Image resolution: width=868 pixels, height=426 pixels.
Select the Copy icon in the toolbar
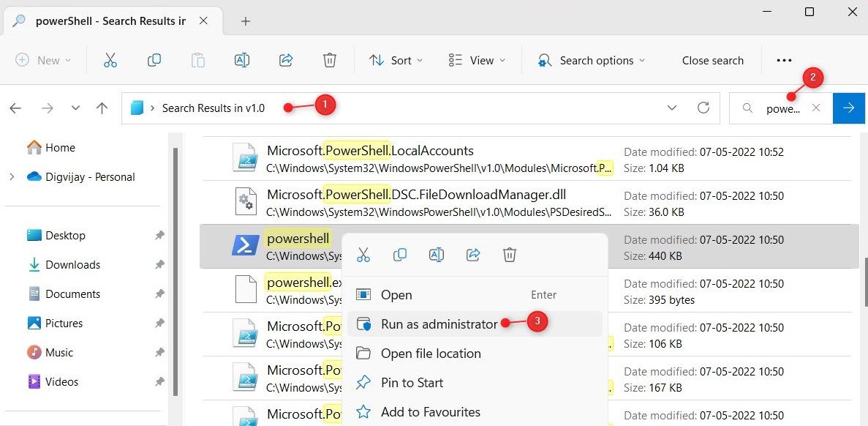(x=154, y=60)
